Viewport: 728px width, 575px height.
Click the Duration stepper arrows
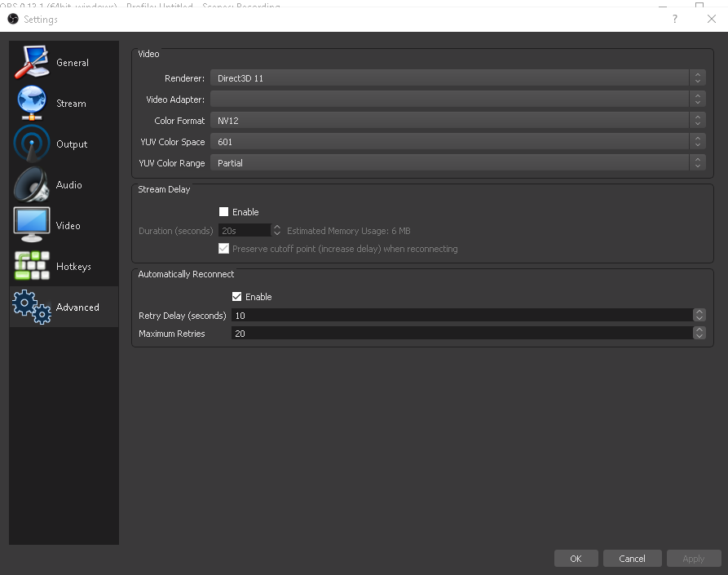click(x=276, y=230)
